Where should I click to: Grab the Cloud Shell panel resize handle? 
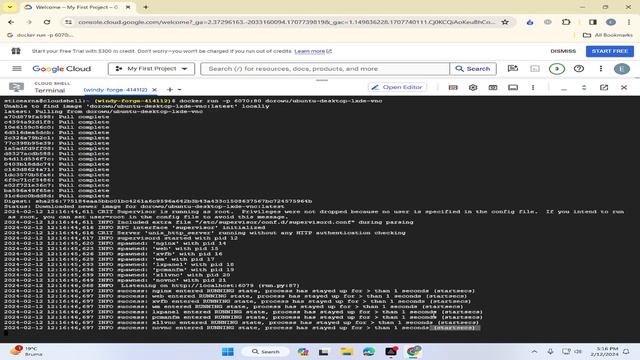[322, 80]
